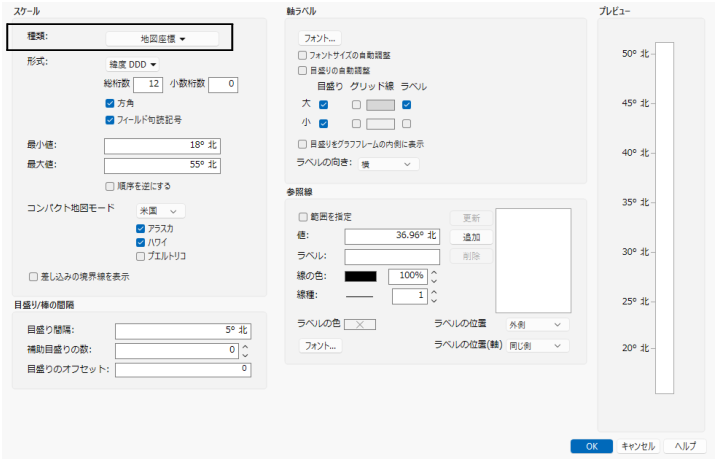This screenshot has width=717, height=461.
Task: Decrease line color opacity with down arrow
Action: tap(434, 281)
